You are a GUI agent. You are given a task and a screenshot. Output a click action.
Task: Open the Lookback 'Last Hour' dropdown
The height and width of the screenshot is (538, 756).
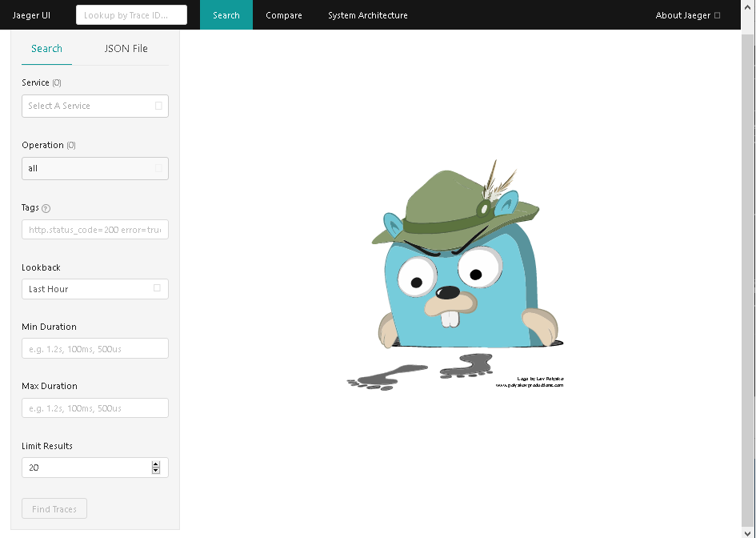click(x=94, y=289)
